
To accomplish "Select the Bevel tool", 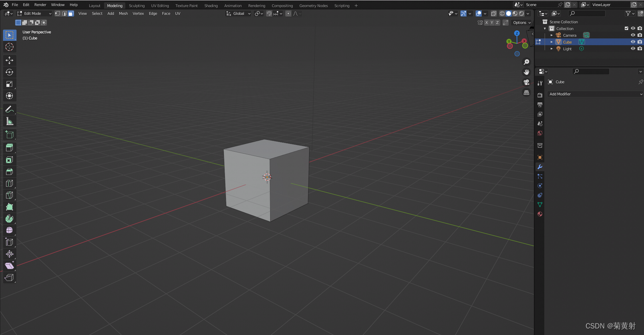I will coord(10,171).
